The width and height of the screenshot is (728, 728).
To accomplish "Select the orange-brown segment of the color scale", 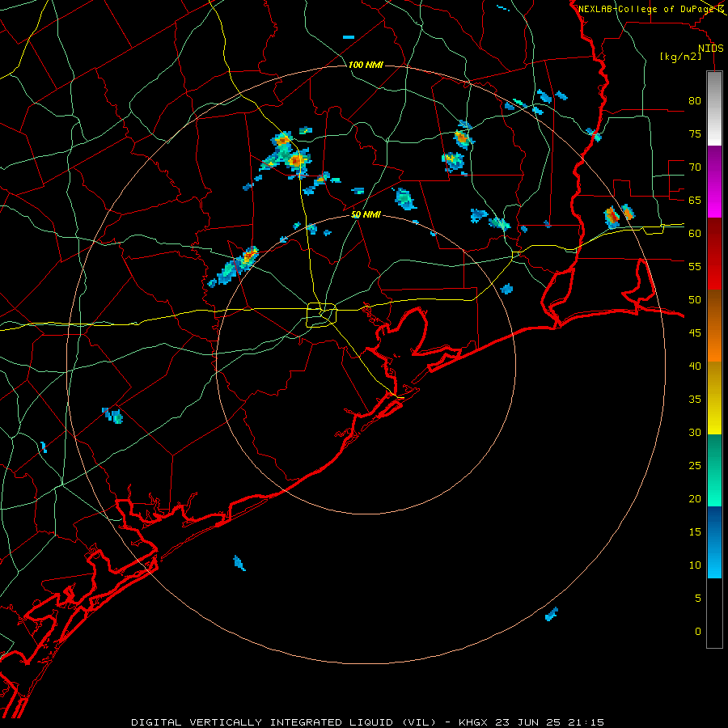I will click(x=714, y=326).
